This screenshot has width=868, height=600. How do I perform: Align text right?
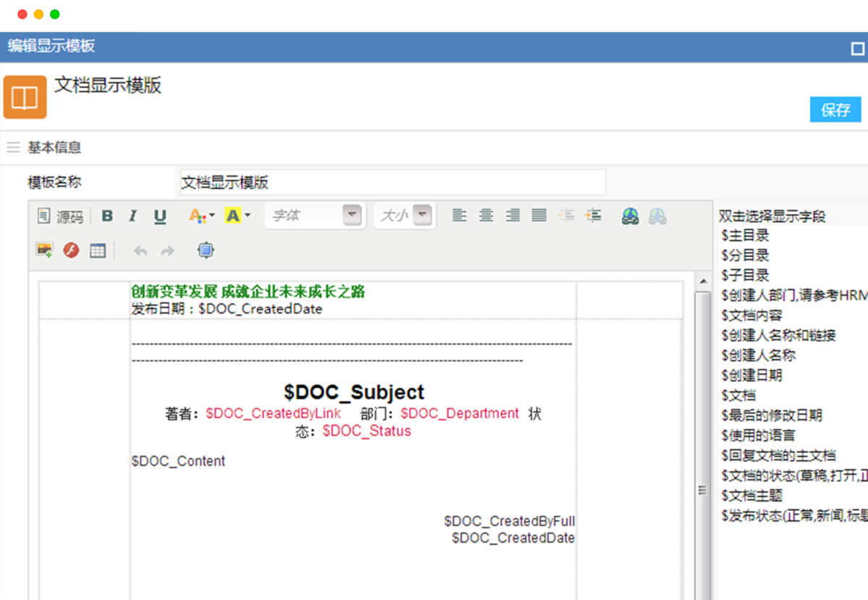pos(513,216)
